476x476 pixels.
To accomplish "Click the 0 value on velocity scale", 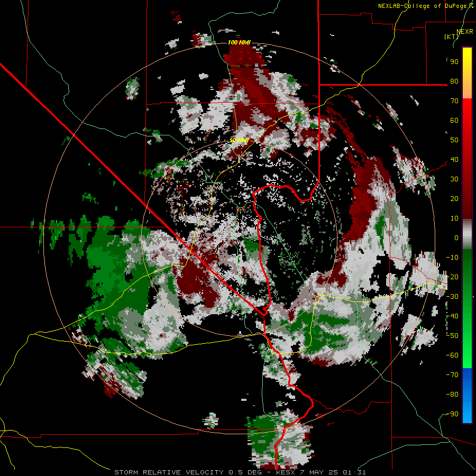I will coord(456,237).
